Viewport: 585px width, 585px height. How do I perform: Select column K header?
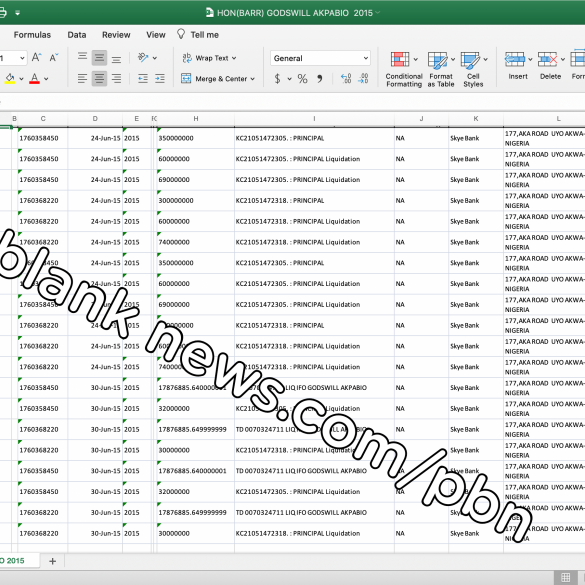point(476,119)
